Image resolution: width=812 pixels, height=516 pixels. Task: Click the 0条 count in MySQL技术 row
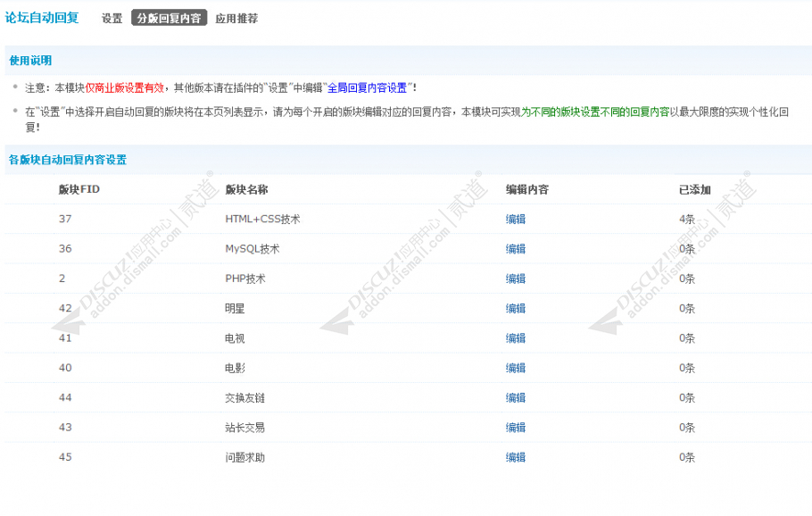pos(687,249)
